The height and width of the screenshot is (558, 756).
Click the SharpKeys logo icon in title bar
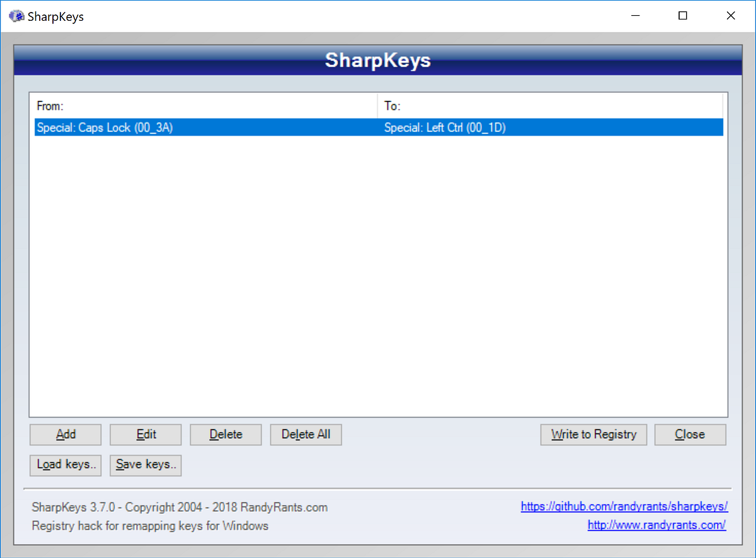(16, 16)
